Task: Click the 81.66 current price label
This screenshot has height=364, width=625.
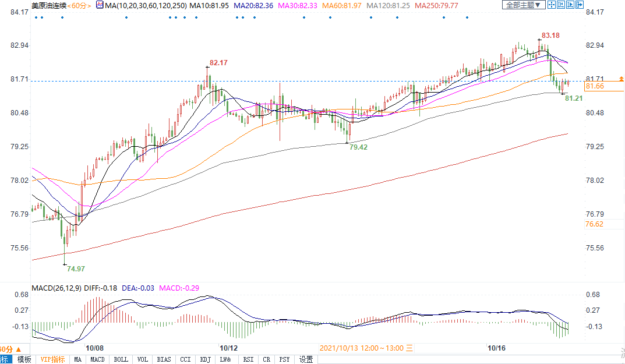Action: (x=594, y=87)
